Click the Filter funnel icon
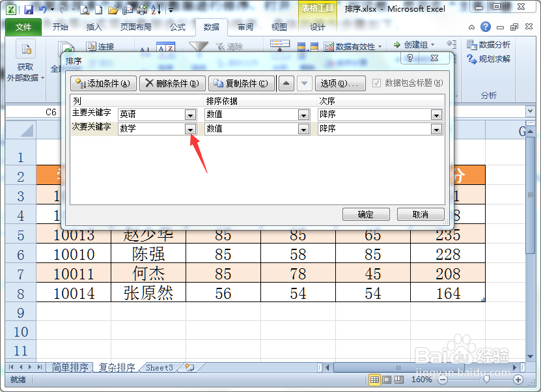The image size is (541, 392). pyautogui.click(x=199, y=47)
